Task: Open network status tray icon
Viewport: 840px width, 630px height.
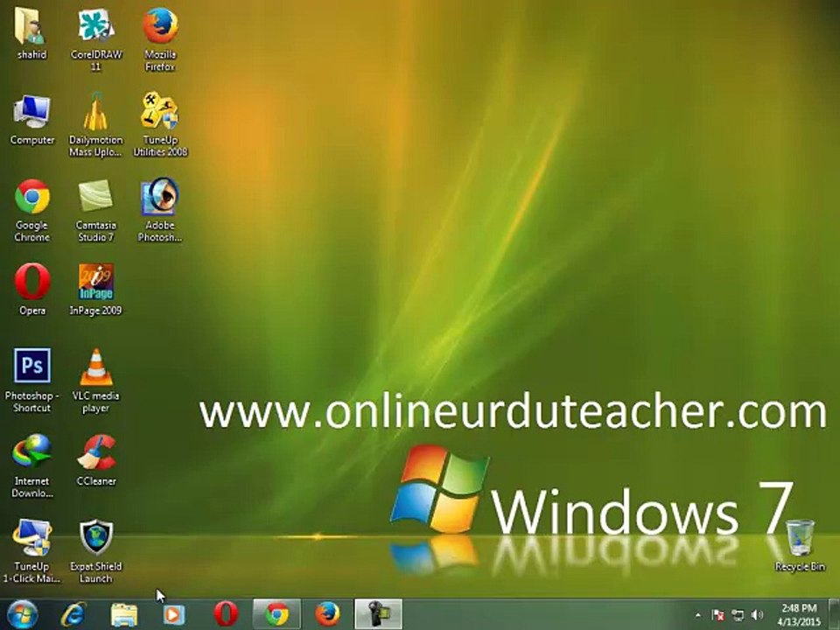Action: click(738, 615)
